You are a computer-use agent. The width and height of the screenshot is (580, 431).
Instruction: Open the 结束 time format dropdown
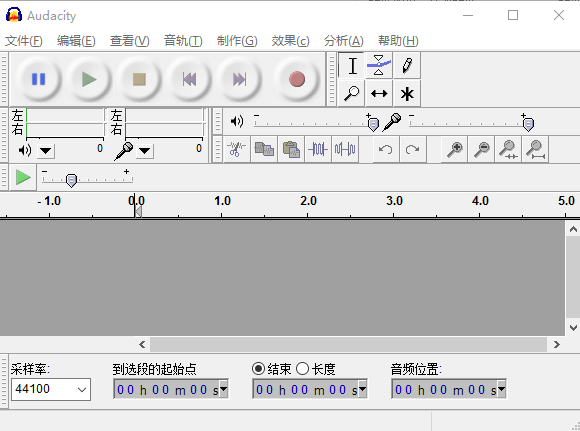pyautogui.click(x=362, y=389)
